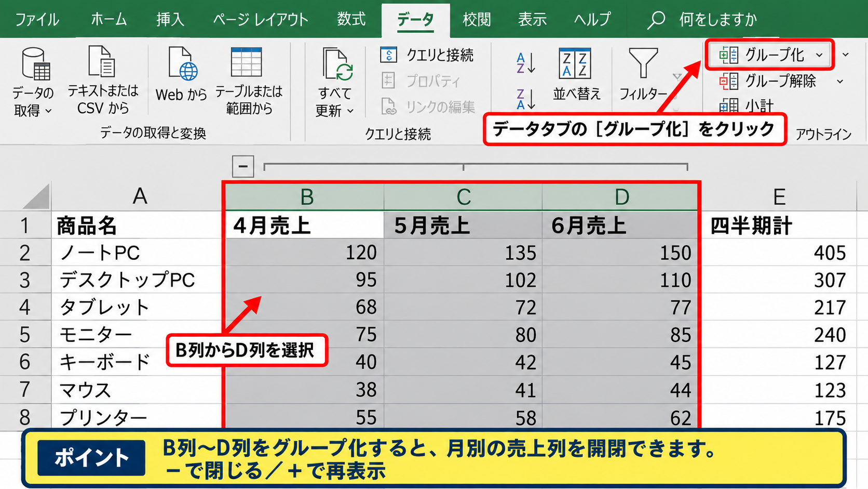Click the 何をしますか search box
Viewport: 868px width, 489px height.
[x=718, y=19]
